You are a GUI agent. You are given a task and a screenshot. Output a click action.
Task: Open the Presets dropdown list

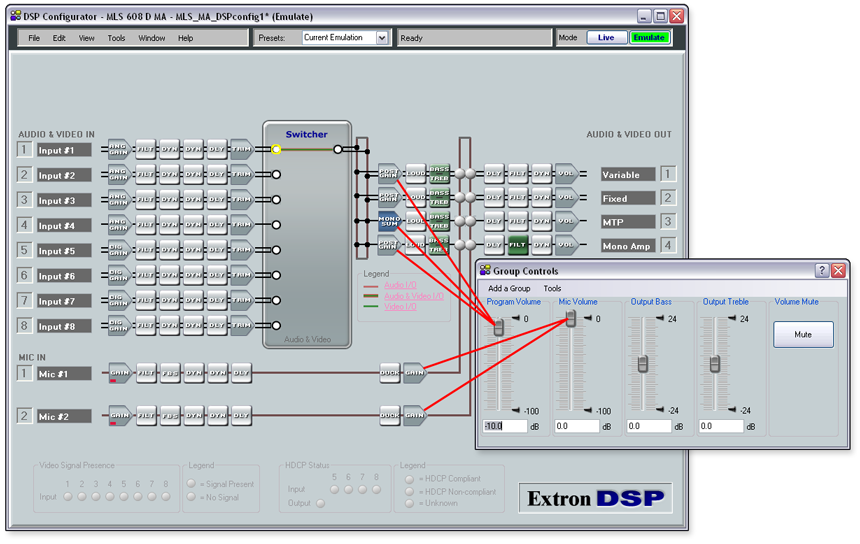point(381,38)
